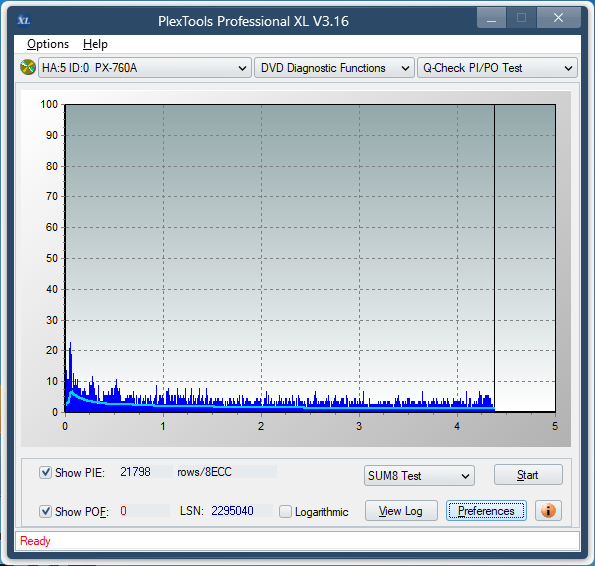Image resolution: width=595 pixels, height=566 pixels.
Task: Open the Help menu
Action: point(95,44)
